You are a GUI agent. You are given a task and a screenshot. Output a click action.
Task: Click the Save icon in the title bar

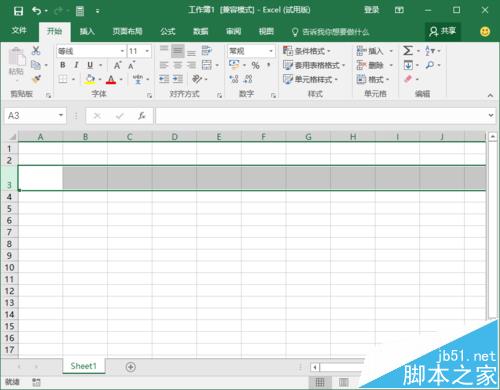pos(18,11)
